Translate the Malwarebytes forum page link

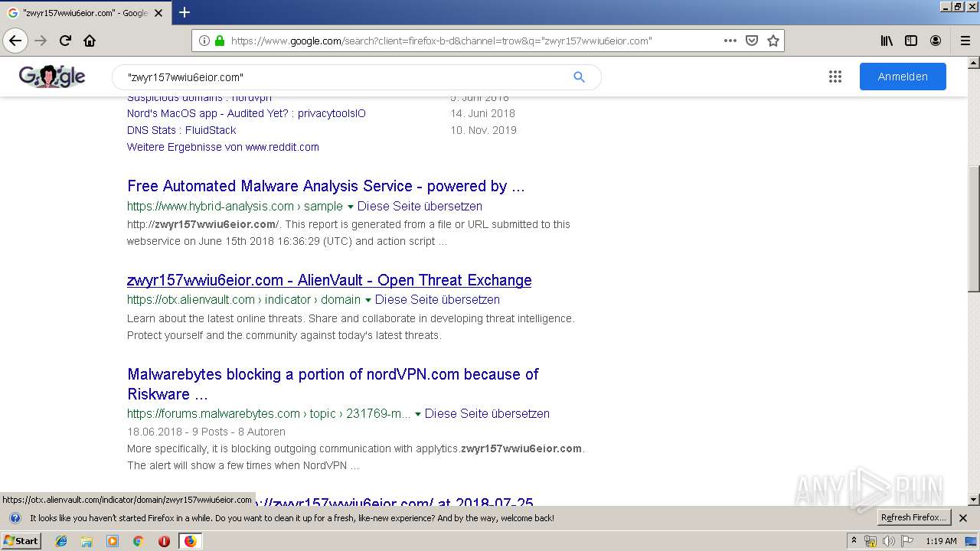pyautogui.click(x=487, y=414)
